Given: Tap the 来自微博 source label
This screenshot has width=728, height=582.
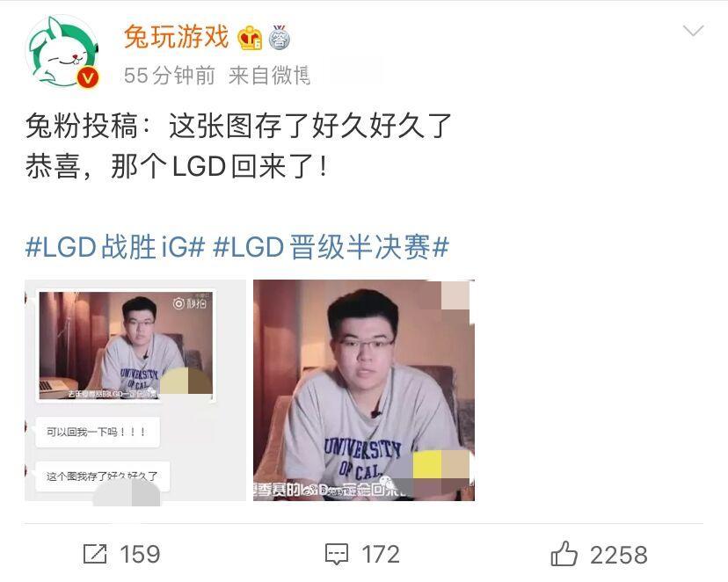Looking at the screenshot, I should 269,76.
